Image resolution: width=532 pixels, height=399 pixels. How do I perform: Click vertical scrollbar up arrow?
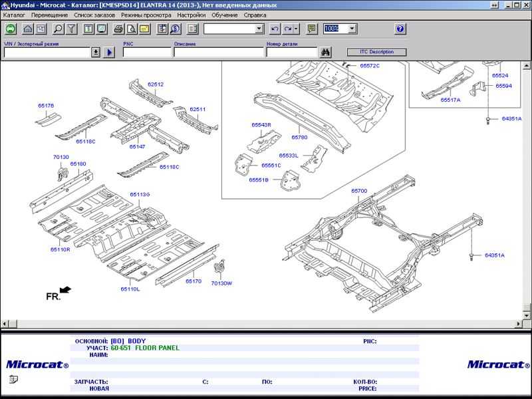coord(527,65)
